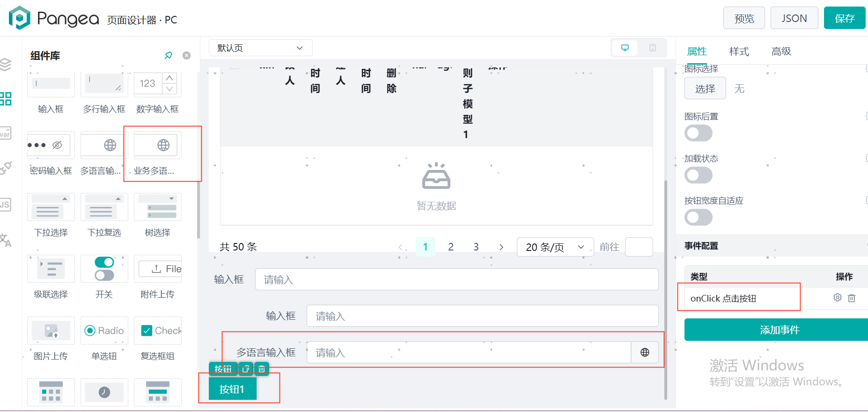
Task: Pick the 输入框 component thumbnail
Action: click(51, 84)
